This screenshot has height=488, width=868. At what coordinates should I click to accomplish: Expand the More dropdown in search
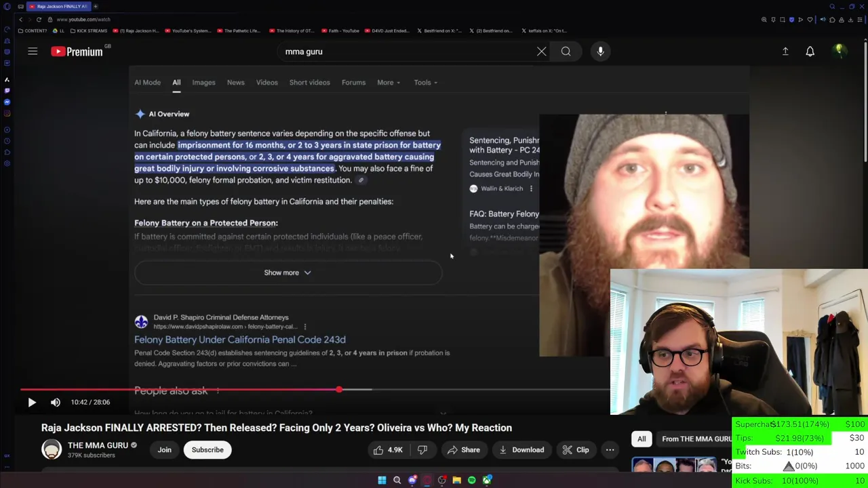[389, 83]
